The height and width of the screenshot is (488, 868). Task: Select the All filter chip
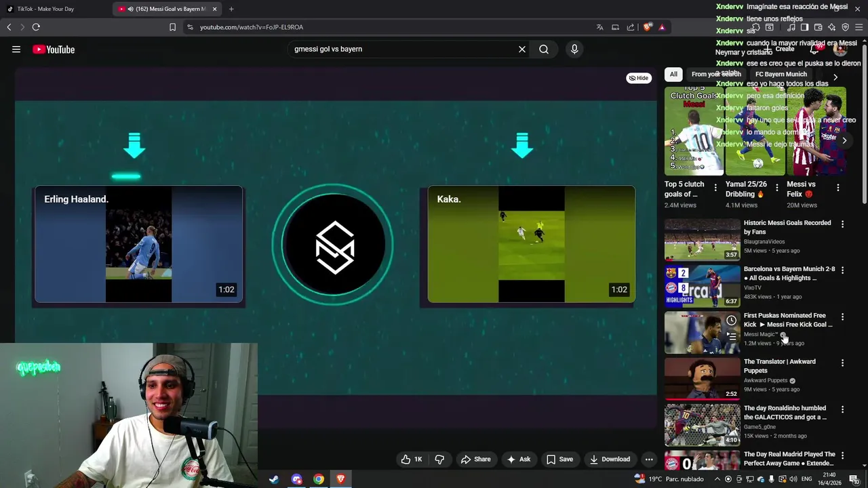[673, 75]
